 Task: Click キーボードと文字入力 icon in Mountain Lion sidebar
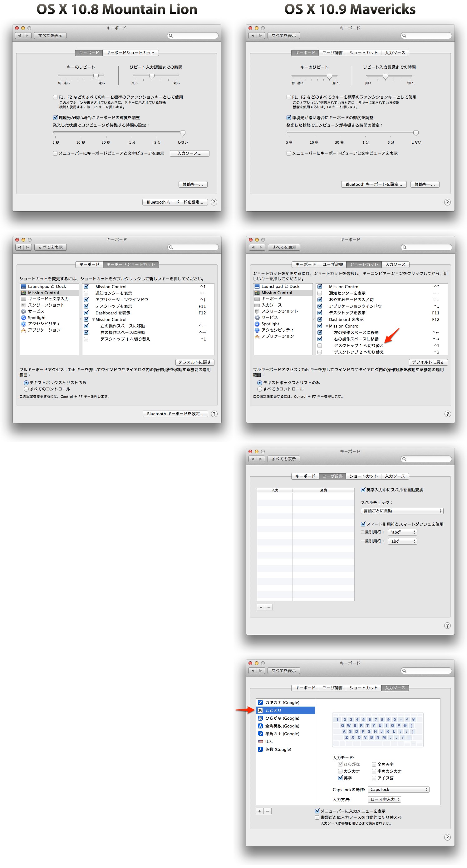24,299
